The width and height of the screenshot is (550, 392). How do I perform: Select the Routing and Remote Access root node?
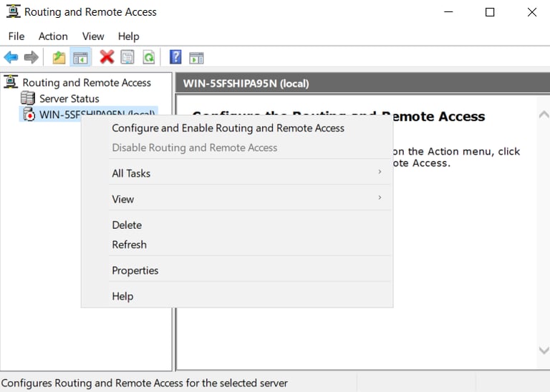[86, 83]
